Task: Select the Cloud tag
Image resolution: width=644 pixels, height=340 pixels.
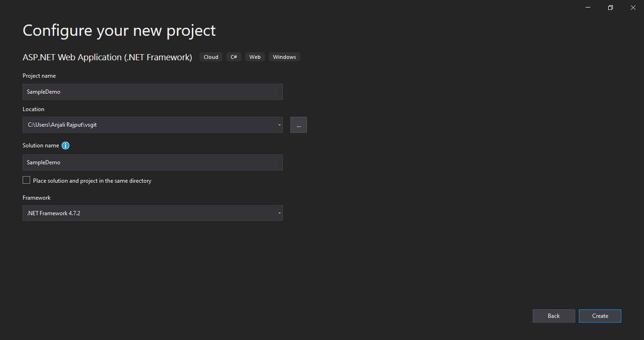Action: click(211, 57)
